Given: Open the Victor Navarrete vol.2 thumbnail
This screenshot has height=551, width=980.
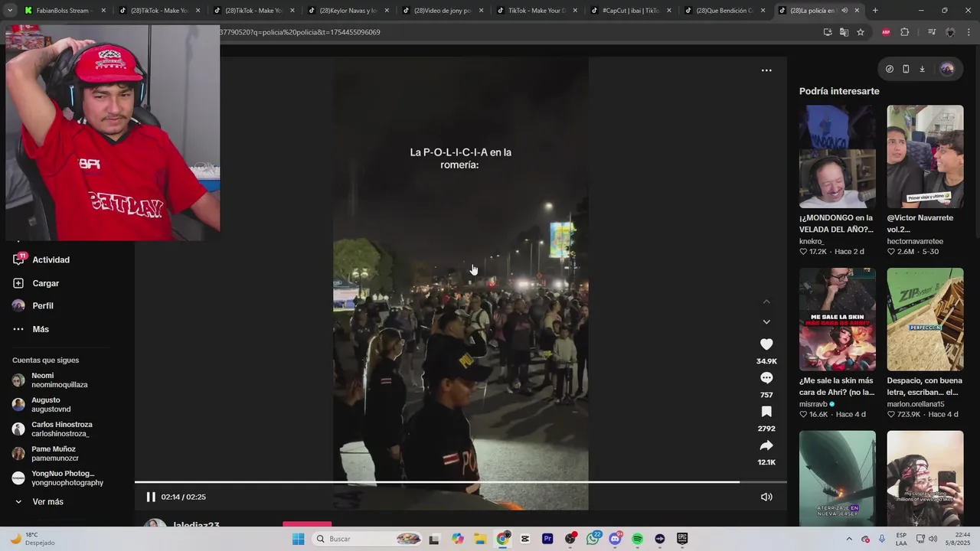Looking at the screenshot, I should (x=925, y=156).
